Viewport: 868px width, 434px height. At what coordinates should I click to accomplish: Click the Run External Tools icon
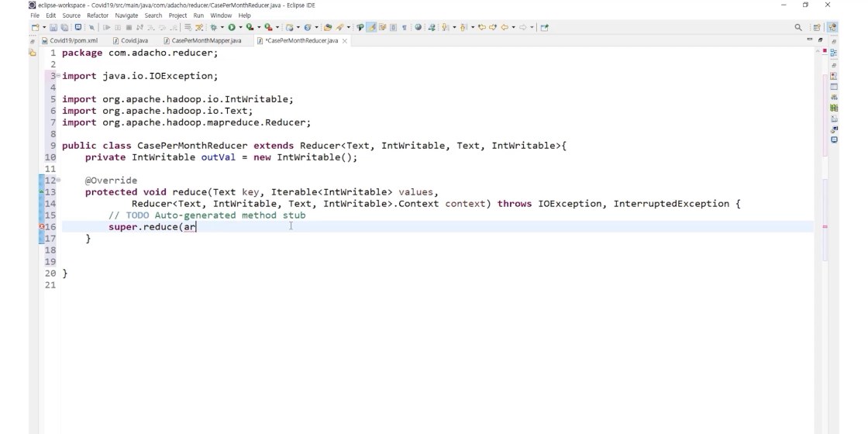coord(268,27)
